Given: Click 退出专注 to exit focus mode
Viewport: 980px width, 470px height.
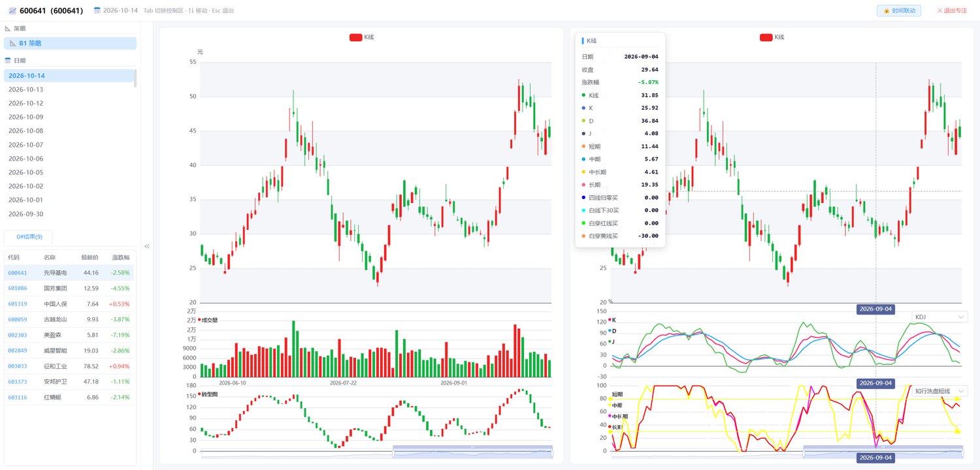Looking at the screenshot, I should 951,10.
